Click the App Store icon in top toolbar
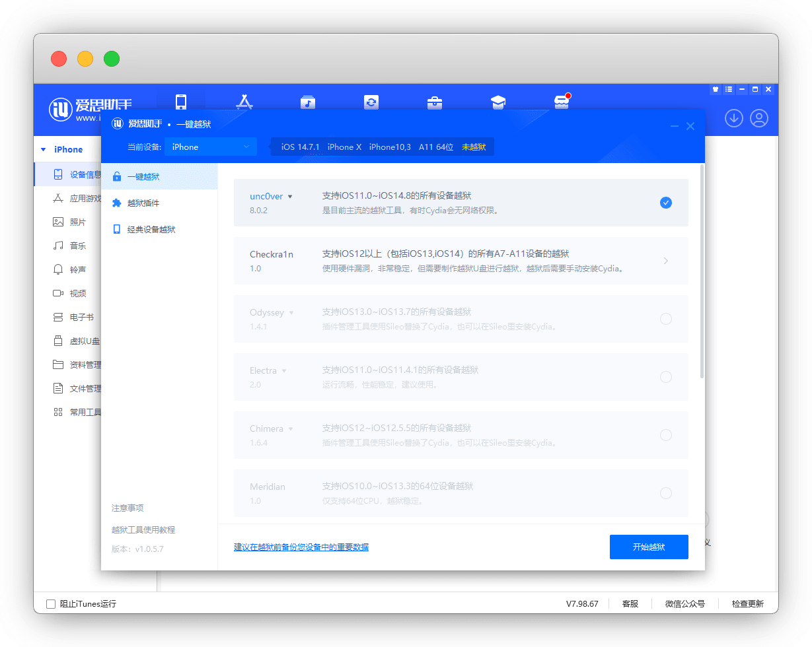The image size is (812, 647). point(244,102)
